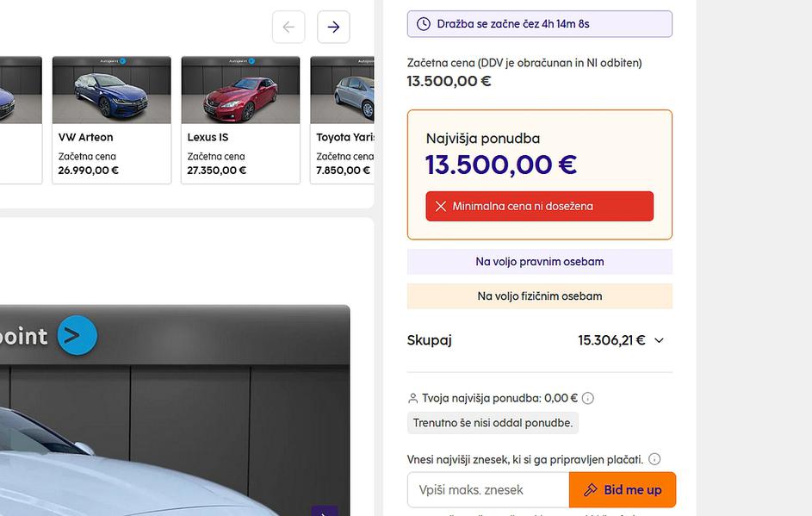Click the next carousel arrow button
Image resolution: width=812 pixels, height=516 pixels.
(333, 27)
